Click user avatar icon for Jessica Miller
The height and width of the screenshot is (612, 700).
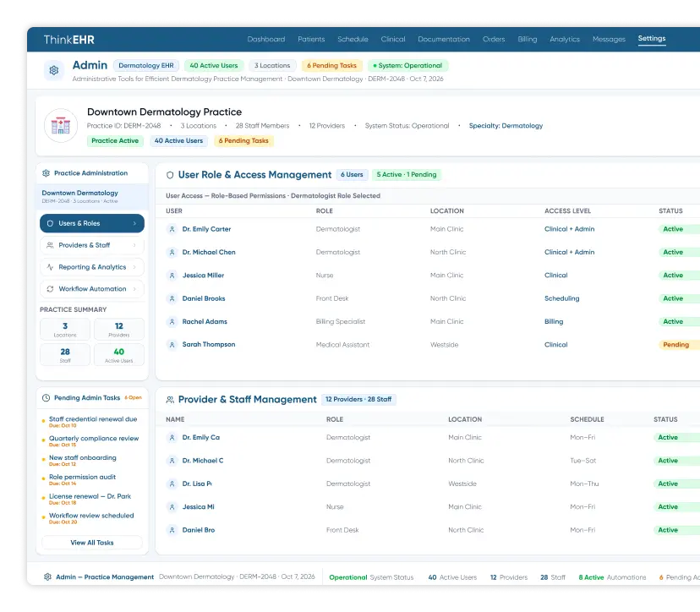tap(172, 276)
